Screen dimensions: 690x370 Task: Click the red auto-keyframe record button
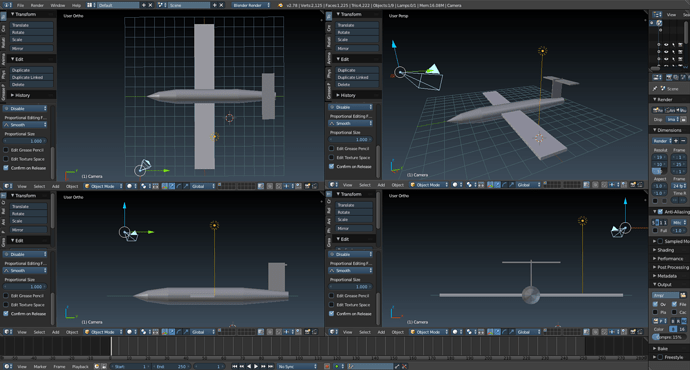point(327,366)
